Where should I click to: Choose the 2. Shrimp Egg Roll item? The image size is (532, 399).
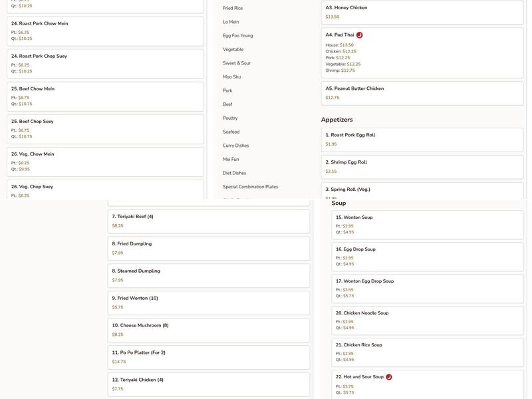point(422,166)
